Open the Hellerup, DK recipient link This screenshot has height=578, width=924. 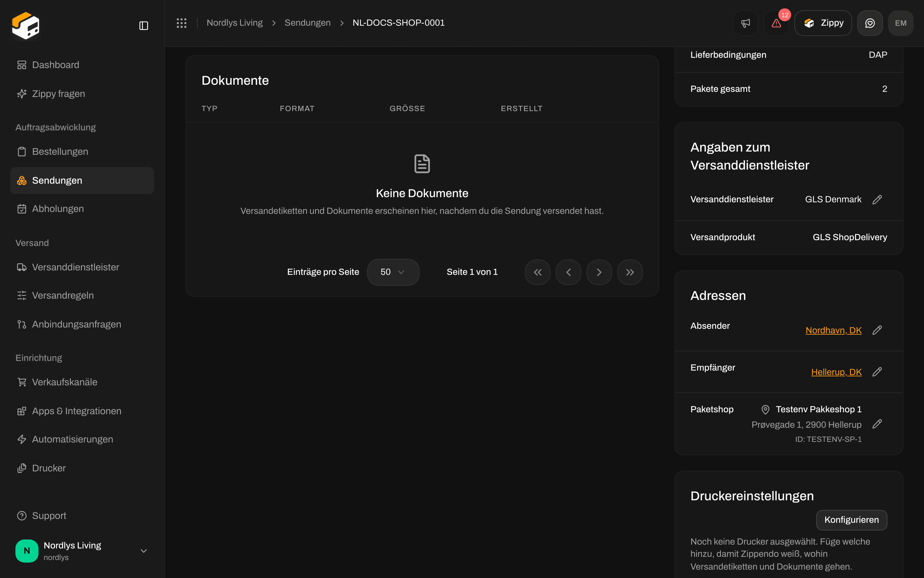pos(836,372)
